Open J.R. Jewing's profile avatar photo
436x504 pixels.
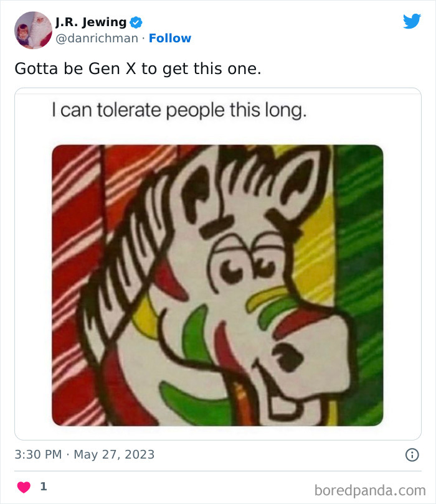point(33,30)
